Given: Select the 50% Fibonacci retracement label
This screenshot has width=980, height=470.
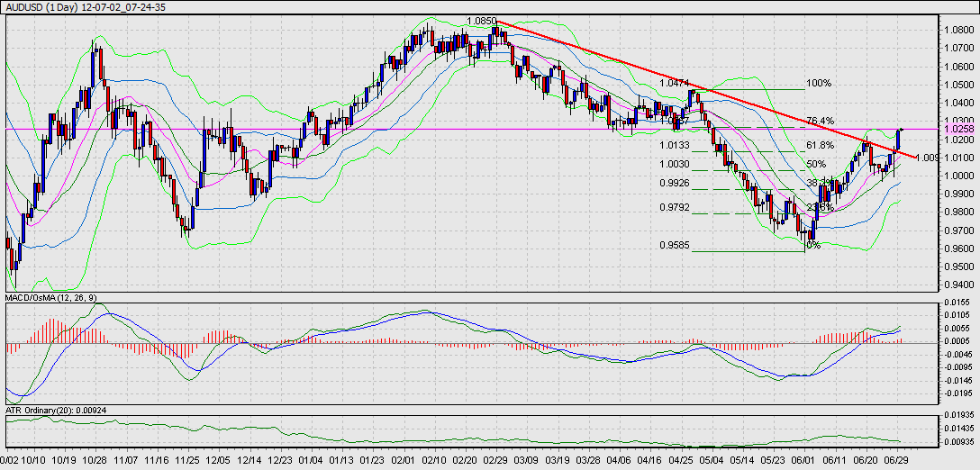Looking at the screenshot, I should [x=815, y=164].
